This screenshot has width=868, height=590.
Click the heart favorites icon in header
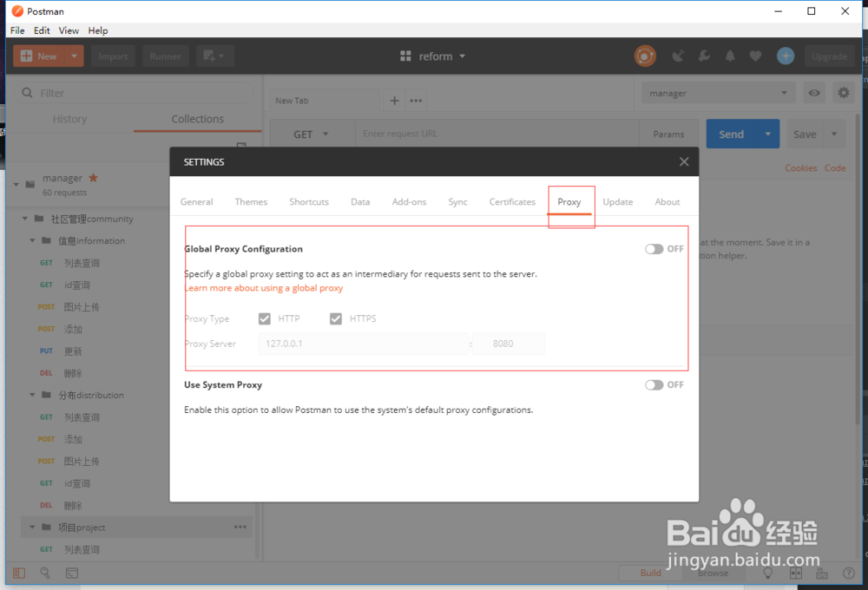756,56
